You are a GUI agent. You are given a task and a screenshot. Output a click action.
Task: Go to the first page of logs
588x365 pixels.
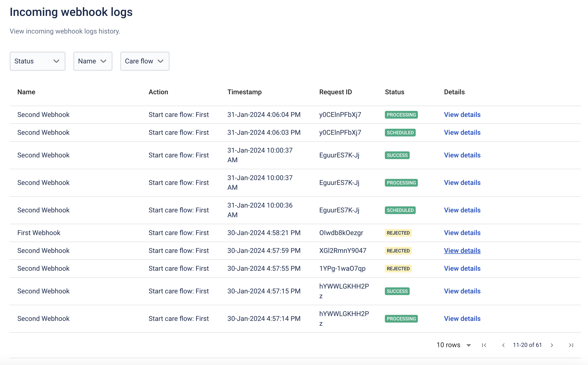point(484,345)
